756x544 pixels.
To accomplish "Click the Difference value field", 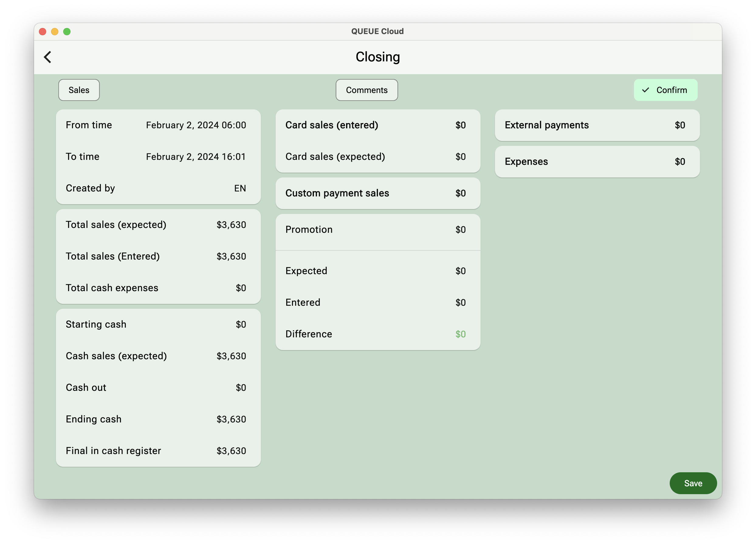I will coord(460,334).
